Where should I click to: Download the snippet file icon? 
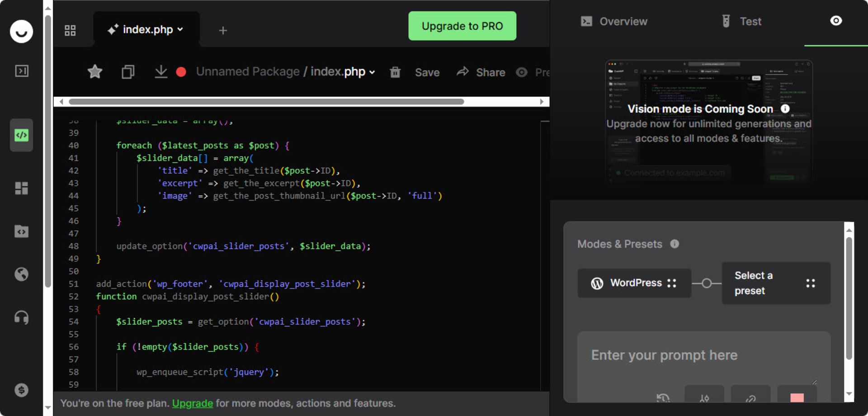(160, 71)
